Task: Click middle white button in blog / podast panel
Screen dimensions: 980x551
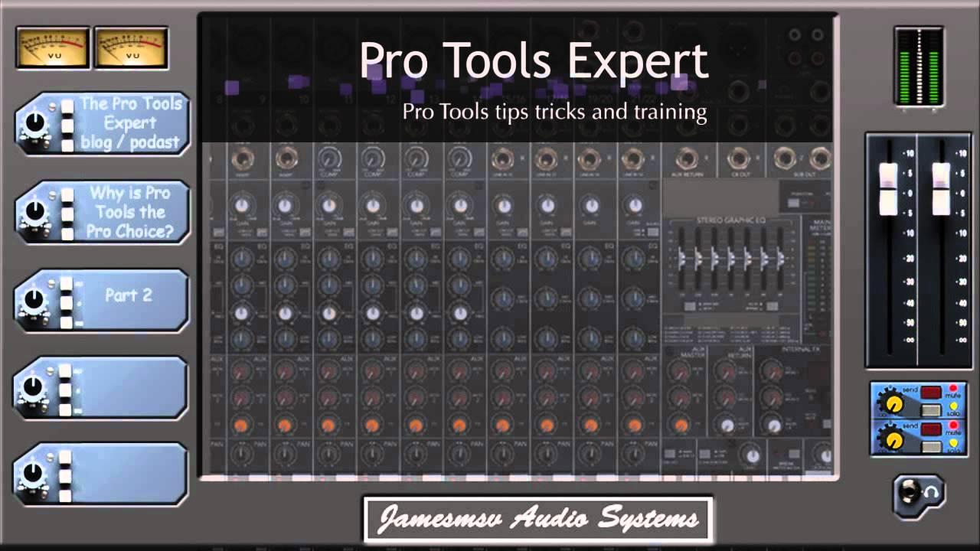Action: pos(67,126)
